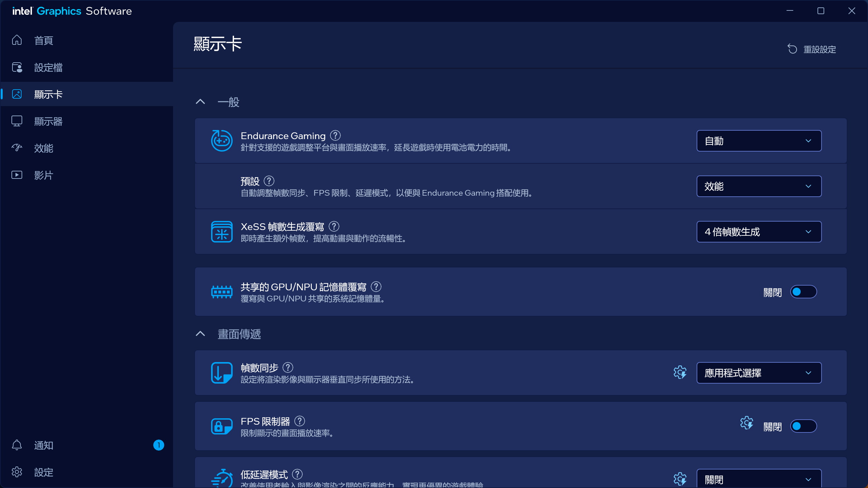The image size is (868, 488).
Task: Open the 預設 效能 dropdown
Action: click(x=759, y=186)
